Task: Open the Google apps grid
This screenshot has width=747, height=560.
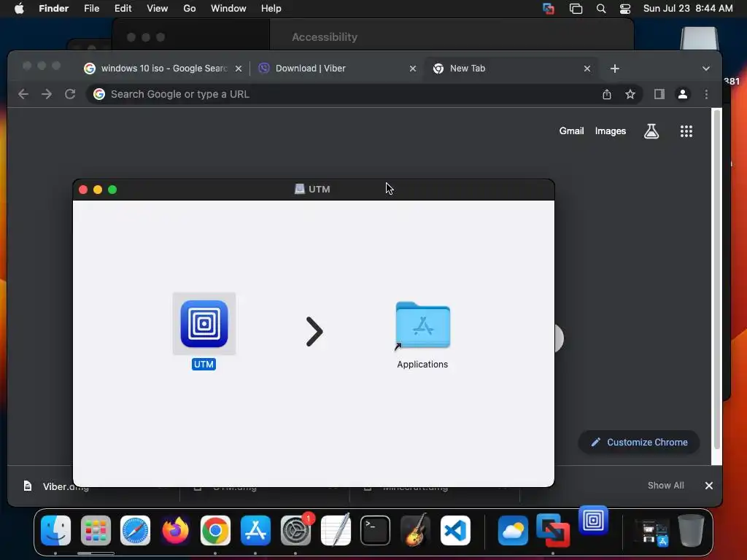Action: (686, 131)
